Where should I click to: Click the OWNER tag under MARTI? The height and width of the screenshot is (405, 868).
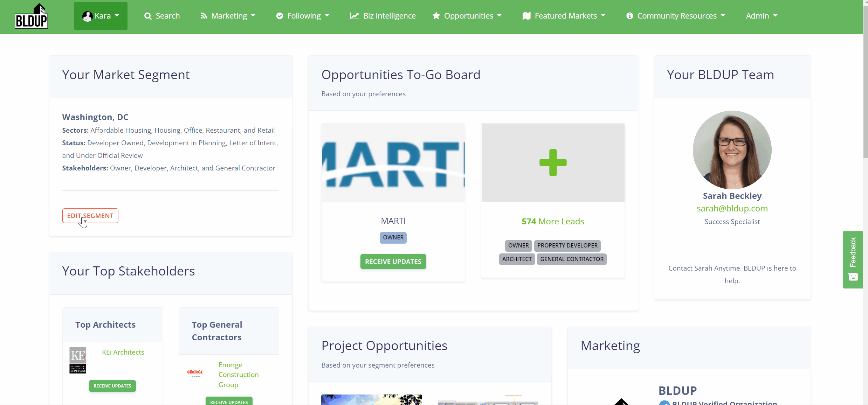[x=393, y=238]
